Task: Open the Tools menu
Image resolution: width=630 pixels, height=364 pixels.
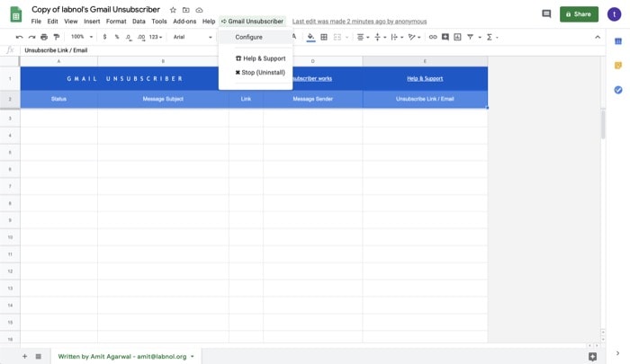Action: tap(159, 22)
